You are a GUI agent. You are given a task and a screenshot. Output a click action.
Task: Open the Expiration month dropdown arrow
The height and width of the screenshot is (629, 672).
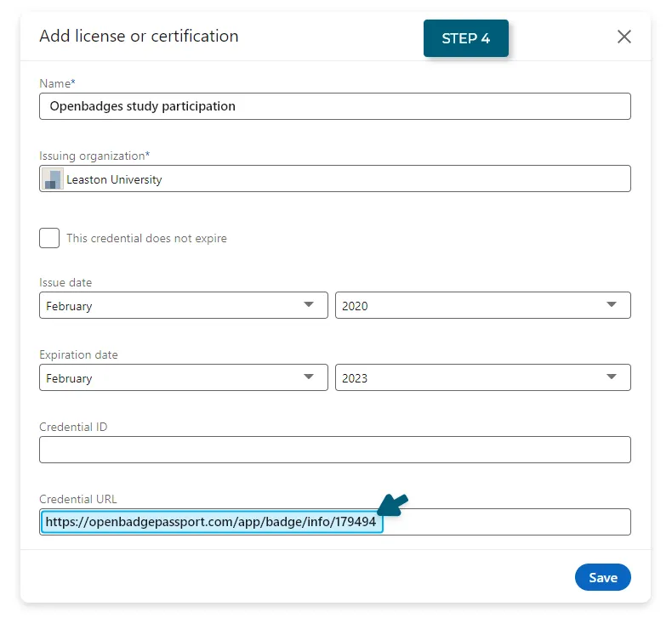pos(309,377)
